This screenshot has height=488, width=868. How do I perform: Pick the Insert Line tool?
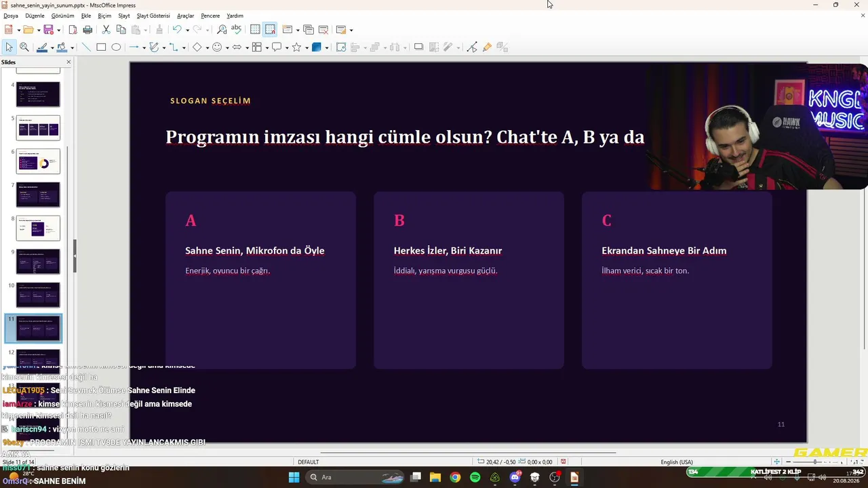(86, 47)
